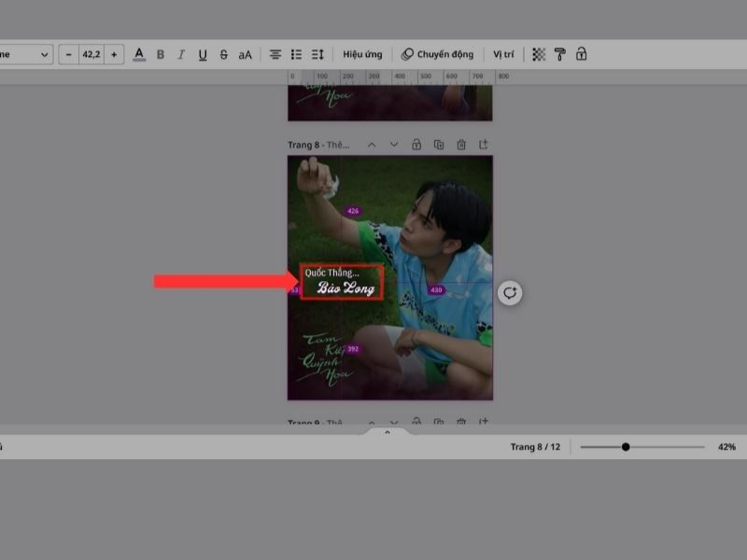Click the rotate handle beside the canvas
This screenshot has height=560, width=747.
click(509, 291)
